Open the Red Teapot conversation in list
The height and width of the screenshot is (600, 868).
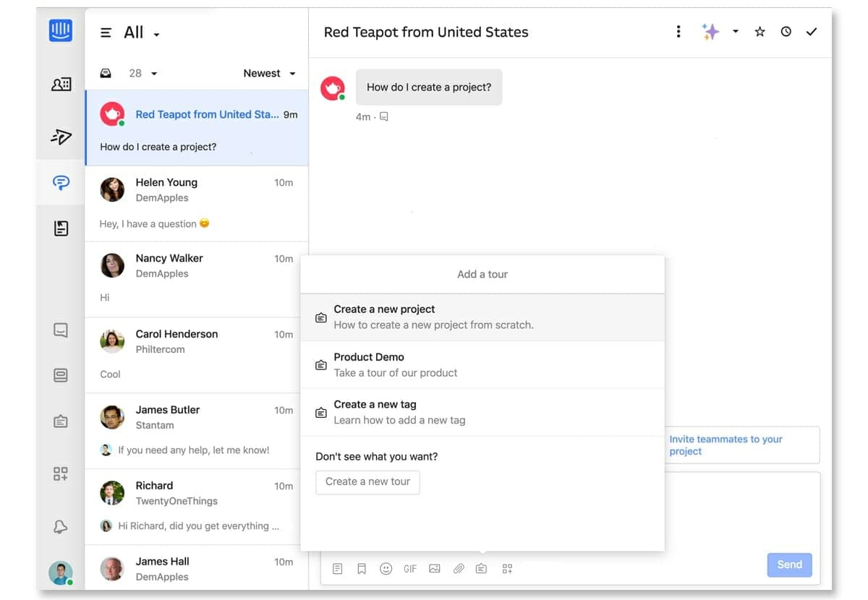(x=197, y=128)
